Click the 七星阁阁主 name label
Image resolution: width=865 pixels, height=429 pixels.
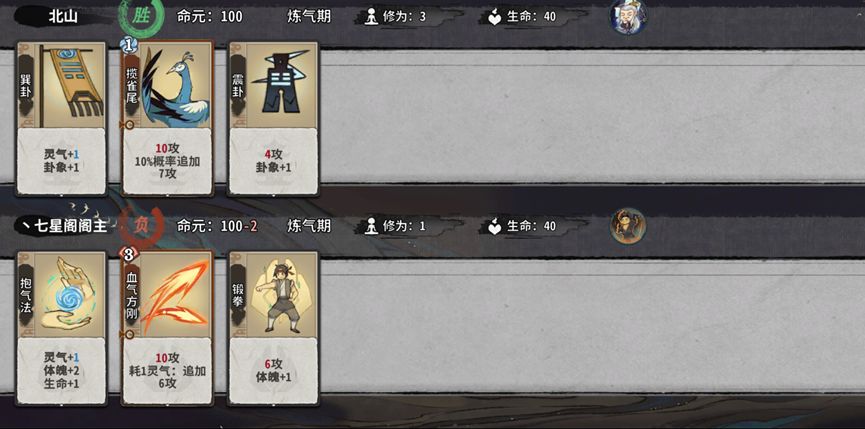click(x=71, y=226)
